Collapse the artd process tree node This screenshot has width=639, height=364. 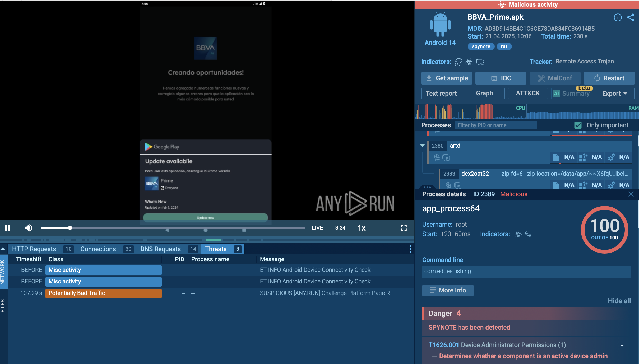coord(422,146)
